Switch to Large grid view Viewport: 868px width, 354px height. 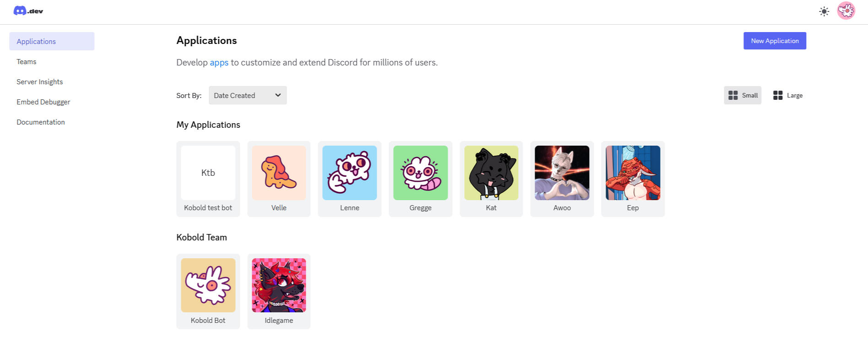[x=787, y=95]
